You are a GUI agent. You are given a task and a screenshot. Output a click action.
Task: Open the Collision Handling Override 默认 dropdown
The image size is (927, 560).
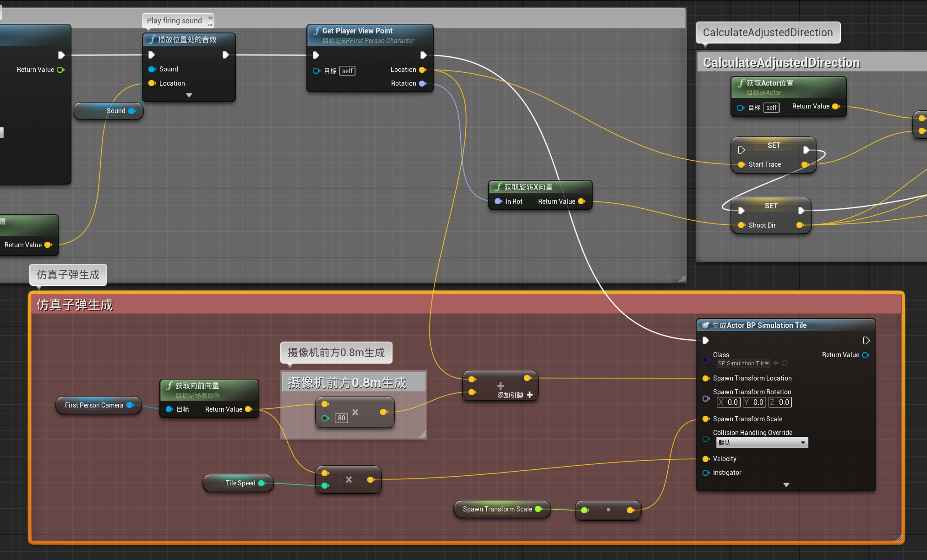pyautogui.click(x=762, y=442)
